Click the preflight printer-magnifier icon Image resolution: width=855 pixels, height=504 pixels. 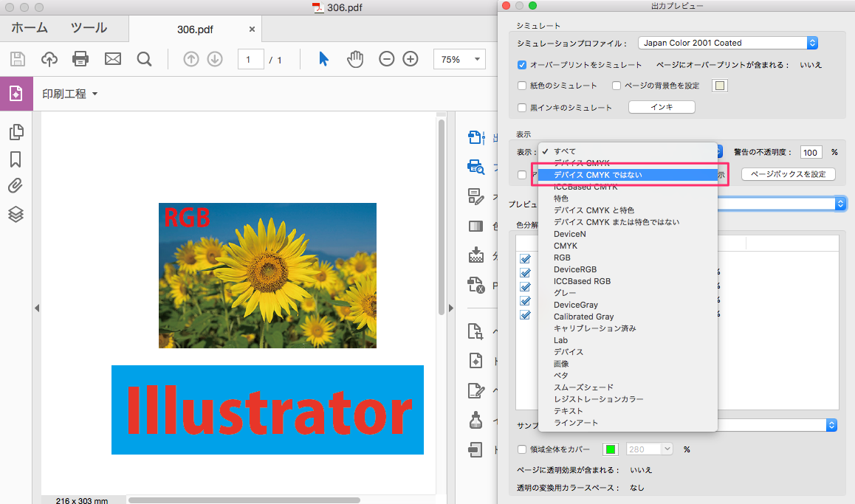tap(476, 167)
